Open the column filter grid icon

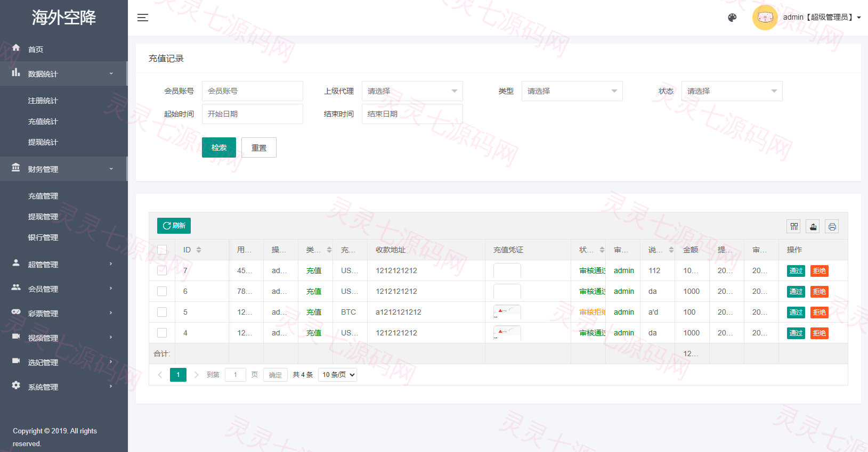[x=794, y=227]
